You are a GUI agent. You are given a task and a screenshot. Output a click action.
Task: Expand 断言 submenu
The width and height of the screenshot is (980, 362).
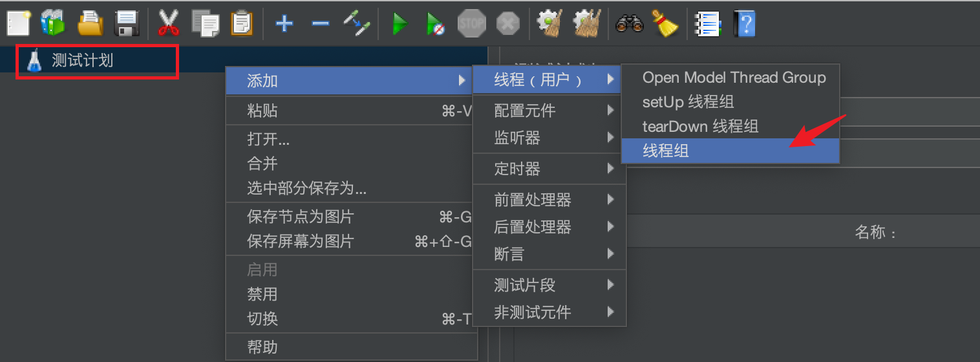(x=550, y=254)
